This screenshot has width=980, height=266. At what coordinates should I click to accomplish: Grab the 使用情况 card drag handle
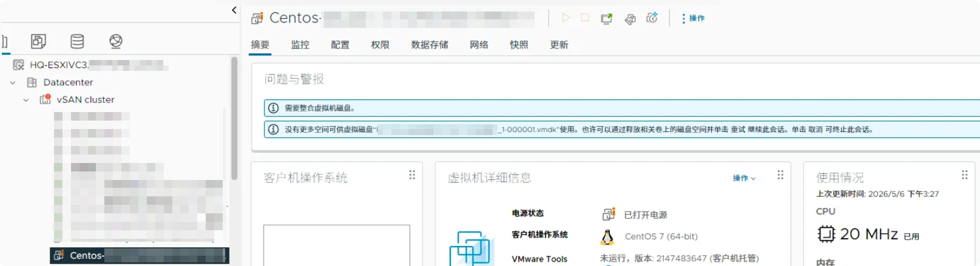tap(964, 175)
